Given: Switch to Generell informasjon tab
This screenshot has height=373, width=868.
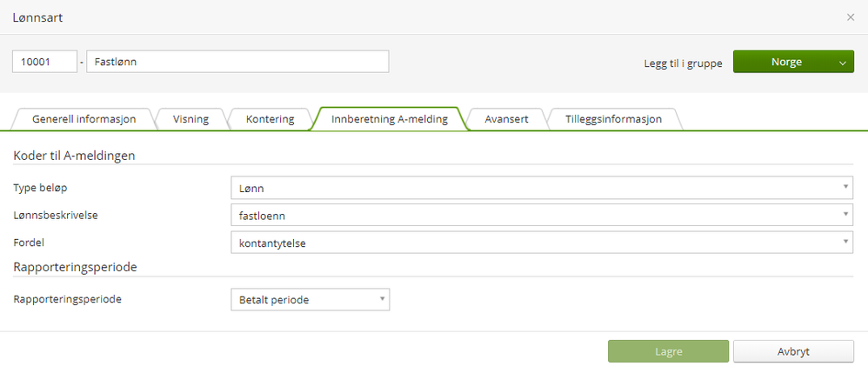Looking at the screenshot, I should [83, 119].
